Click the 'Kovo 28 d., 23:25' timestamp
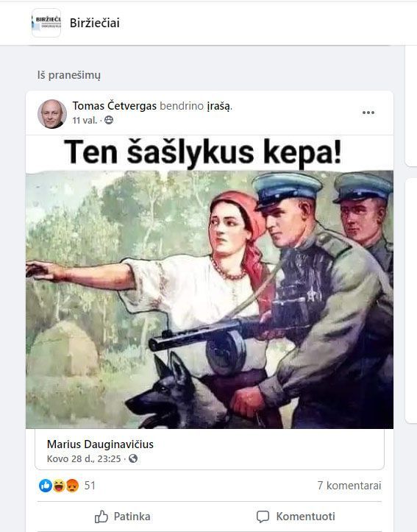This screenshot has width=417, height=532. (84, 458)
